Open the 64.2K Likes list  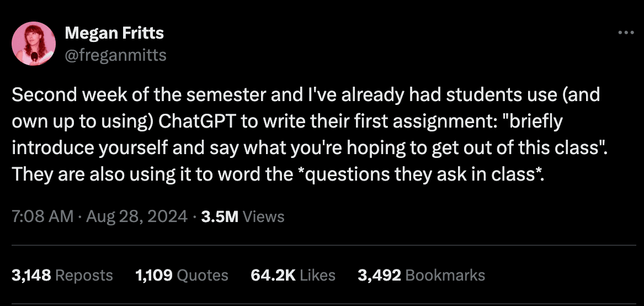click(x=292, y=275)
